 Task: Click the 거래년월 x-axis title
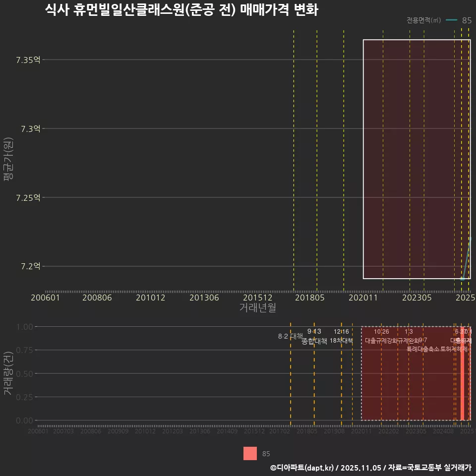pos(258,307)
